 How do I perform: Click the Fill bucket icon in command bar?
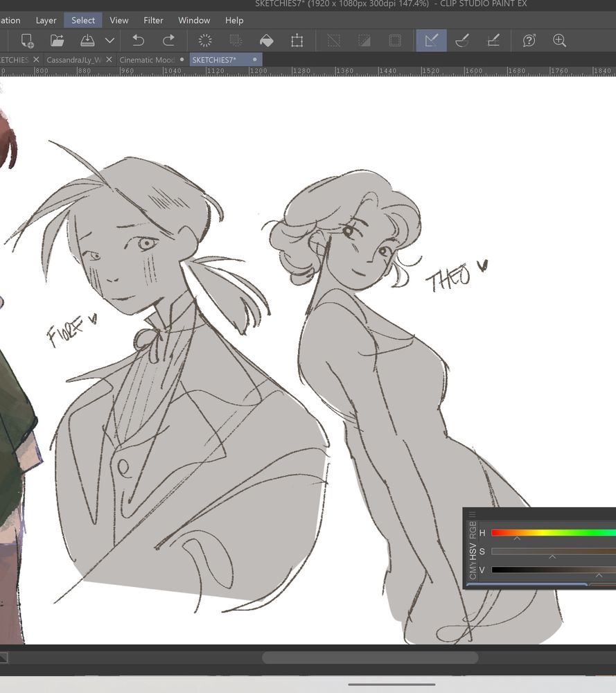click(267, 41)
